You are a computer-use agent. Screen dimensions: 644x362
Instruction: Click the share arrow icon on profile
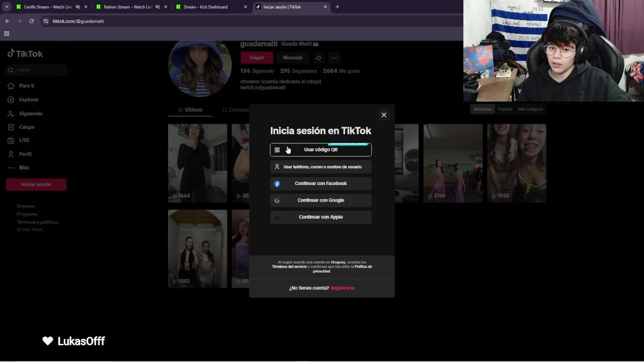(x=318, y=57)
